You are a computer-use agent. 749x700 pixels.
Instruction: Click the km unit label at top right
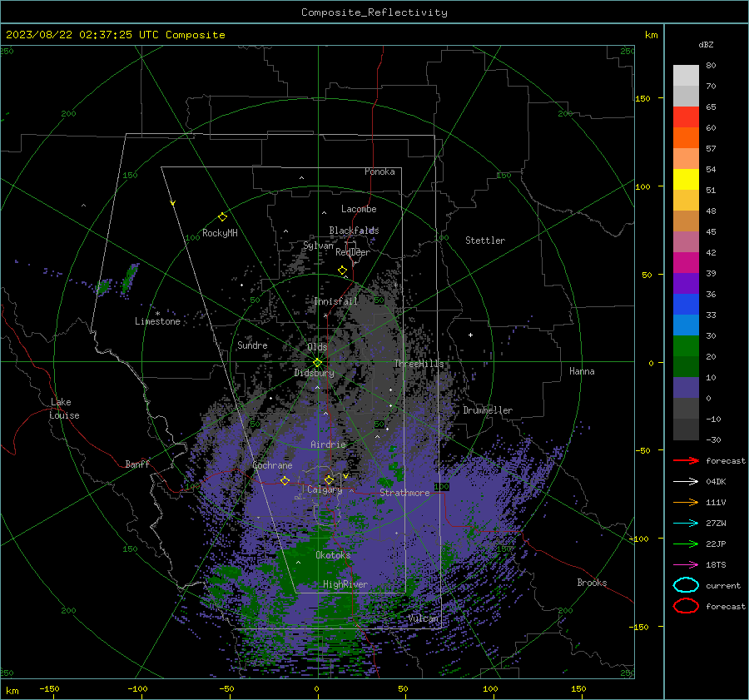pos(651,35)
